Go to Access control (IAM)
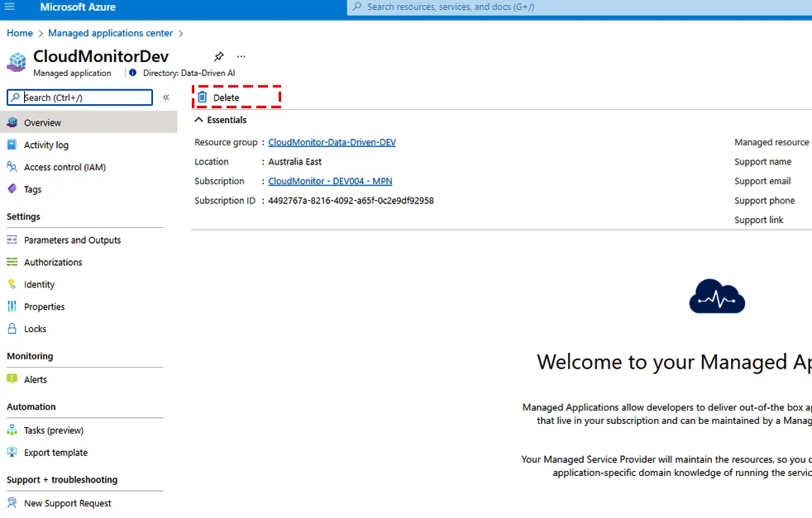The image size is (812, 518). 64,167
